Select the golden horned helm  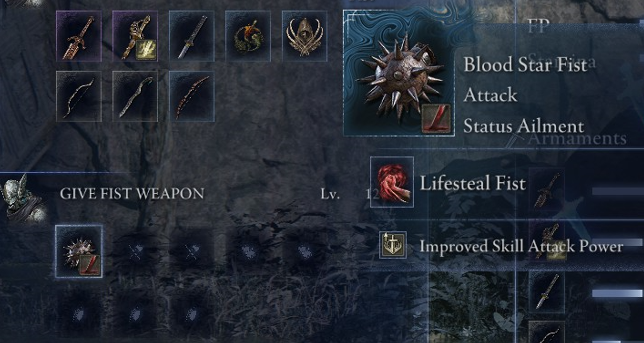(305, 36)
